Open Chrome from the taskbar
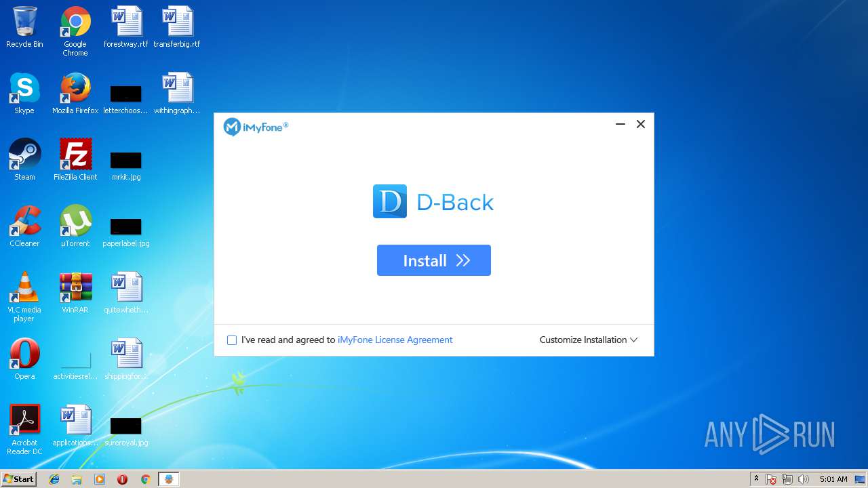Viewport: 868px width, 488px height. tap(145, 479)
